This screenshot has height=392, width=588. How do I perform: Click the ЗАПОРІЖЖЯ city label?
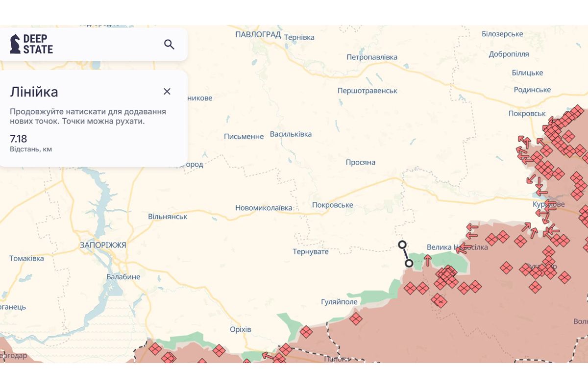[103, 245]
